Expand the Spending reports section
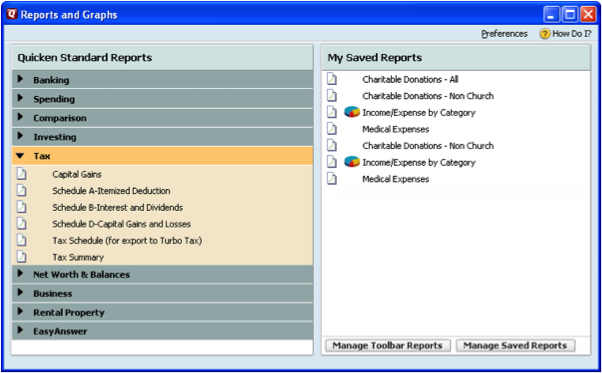 [x=21, y=98]
